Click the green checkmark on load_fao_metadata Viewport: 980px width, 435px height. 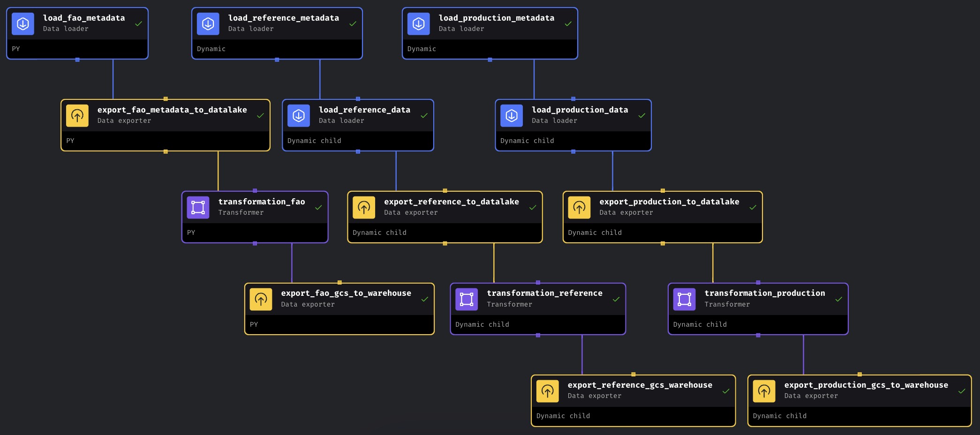click(x=138, y=23)
